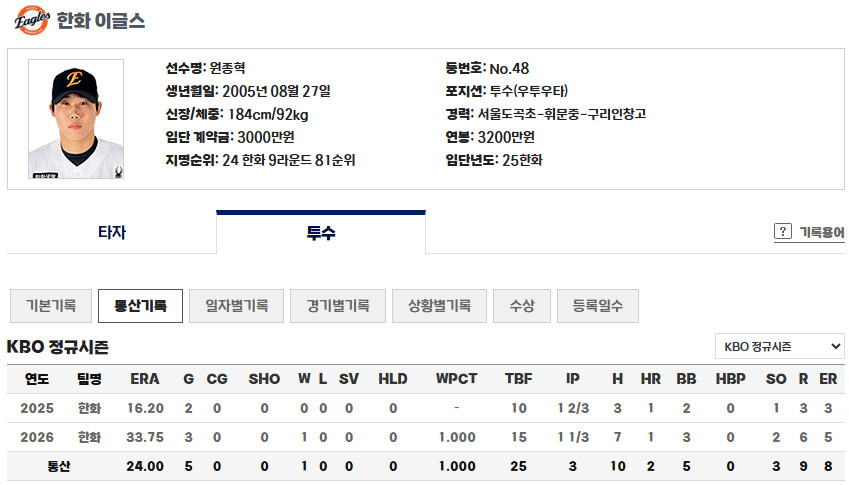Screen dimensions: 849x485
Task: Show 일자별기록 daily records
Action: pyautogui.click(x=237, y=306)
